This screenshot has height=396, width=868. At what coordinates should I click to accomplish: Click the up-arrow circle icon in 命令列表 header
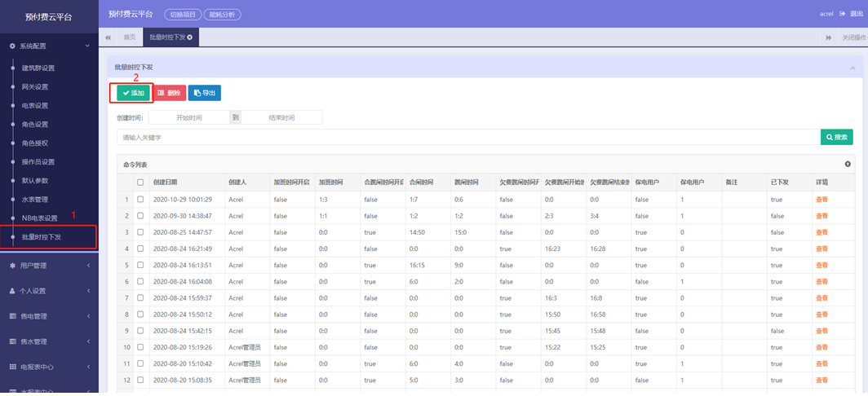[848, 165]
